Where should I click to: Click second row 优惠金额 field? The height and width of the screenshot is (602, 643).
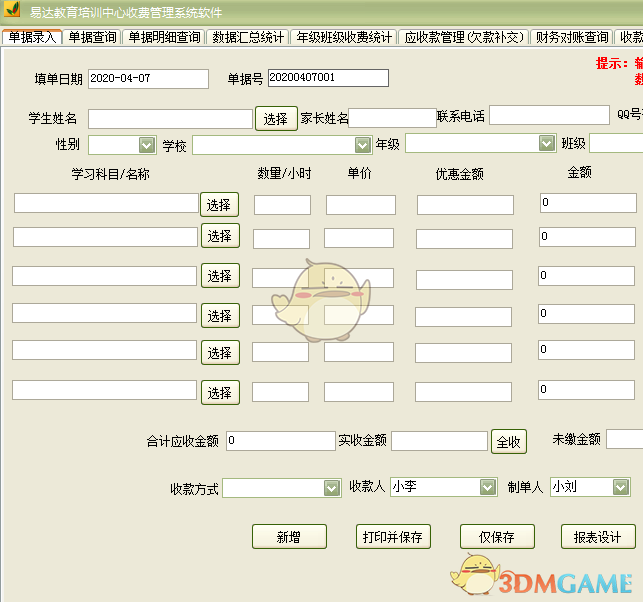tap(465, 239)
